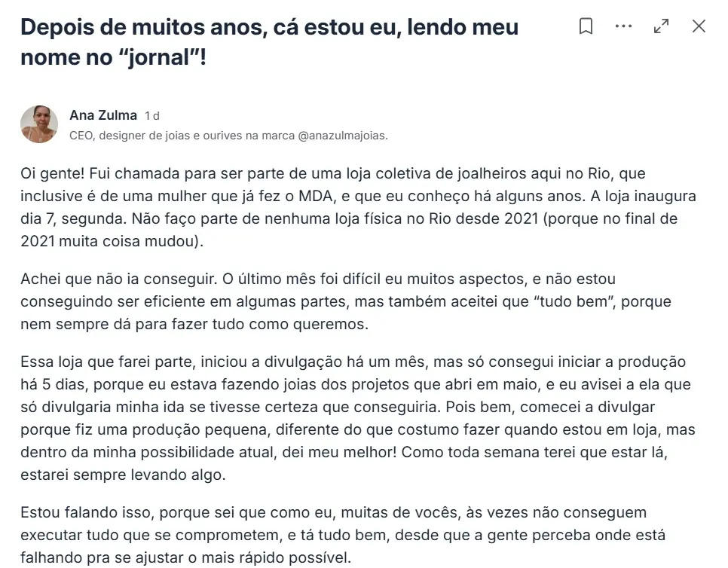Screen dimensions: 728x568
Task: Open the author name Ana Zulma
Action: tap(103, 115)
